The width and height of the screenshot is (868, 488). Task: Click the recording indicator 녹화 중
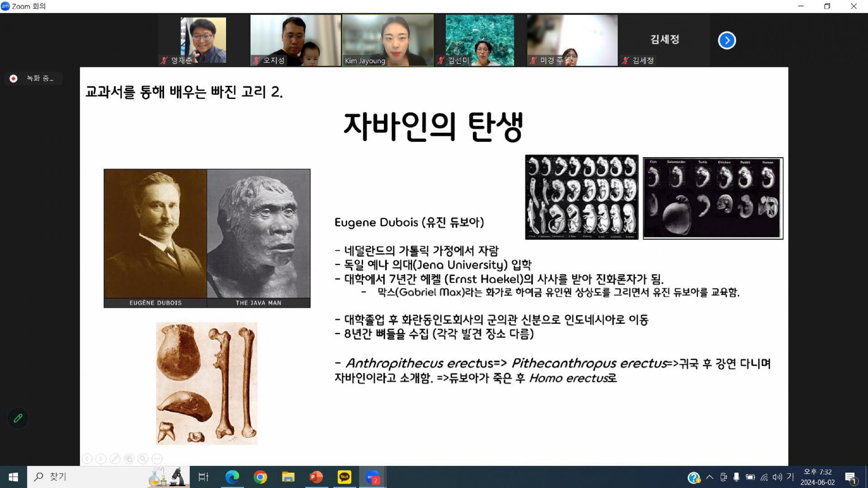pos(34,79)
